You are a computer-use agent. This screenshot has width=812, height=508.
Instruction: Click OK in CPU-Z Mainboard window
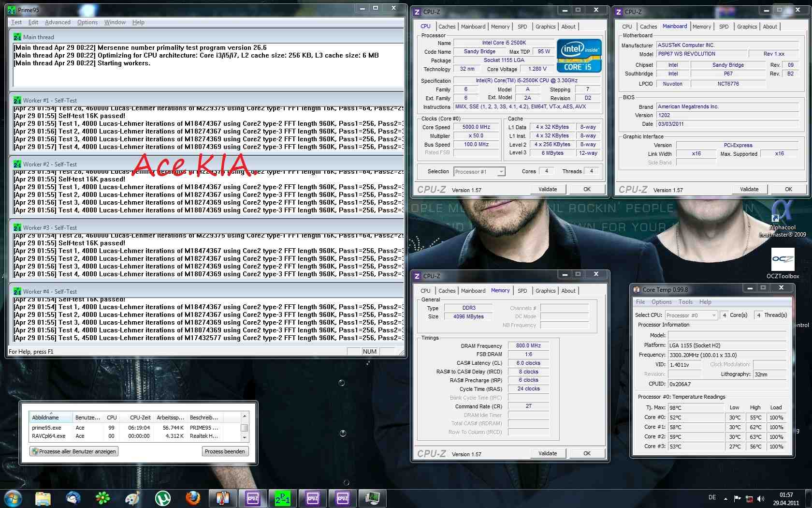[788, 189]
